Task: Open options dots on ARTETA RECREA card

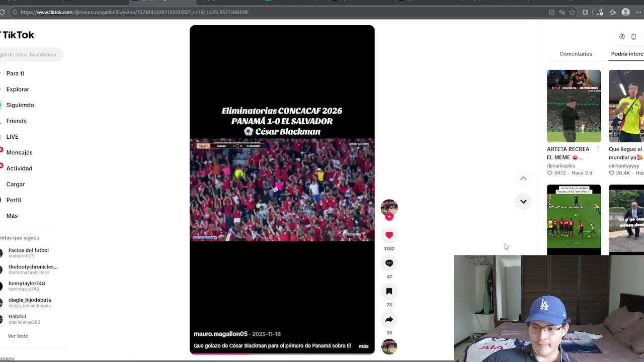Action: click(598, 149)
